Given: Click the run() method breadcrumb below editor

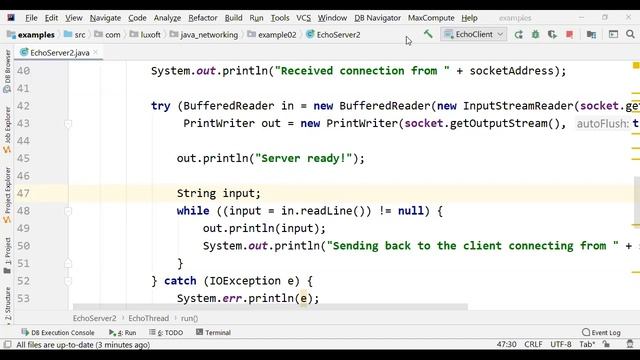Looking at the screenshot, I should click(x=189, y=318).
